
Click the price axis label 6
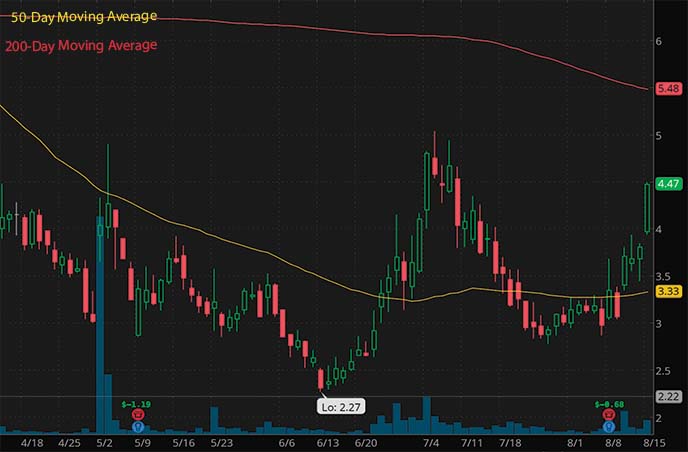point(659,41)
